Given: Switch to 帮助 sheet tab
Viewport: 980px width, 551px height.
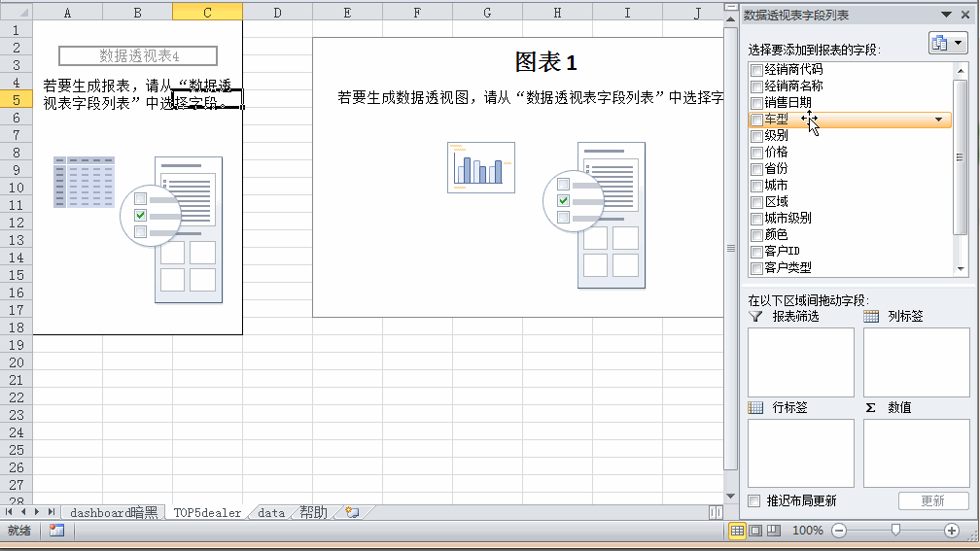Looking at the screenshot, I should tap(313, 513).
